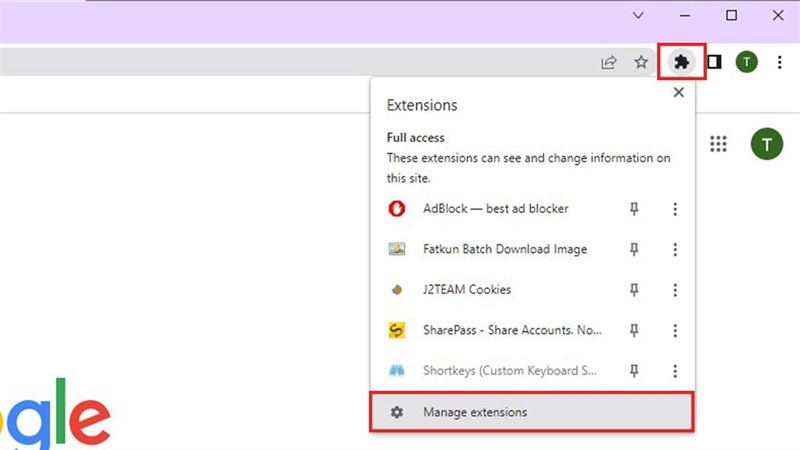The width and height of the screenshot is (800, 450).
Task: Select Fatkun Batch Download Image entry
Action: point(505,249)
